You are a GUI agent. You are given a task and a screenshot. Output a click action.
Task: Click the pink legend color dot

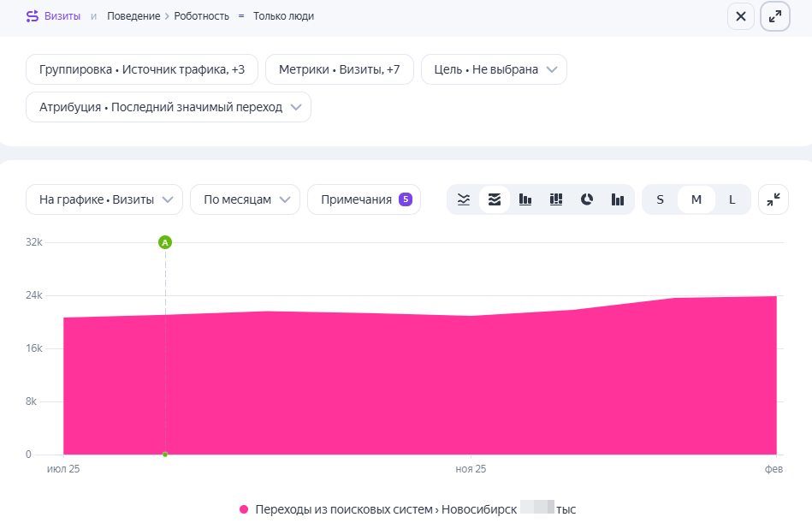point(244,509)
